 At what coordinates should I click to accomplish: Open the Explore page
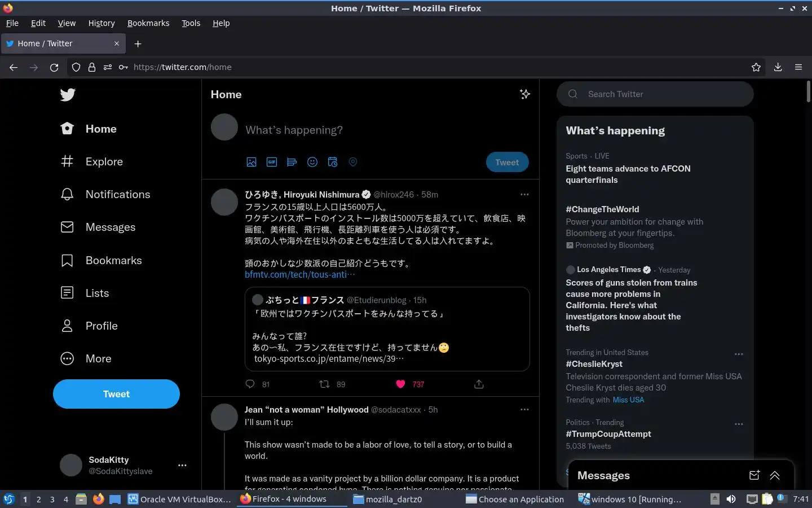[x=91, y=161]
